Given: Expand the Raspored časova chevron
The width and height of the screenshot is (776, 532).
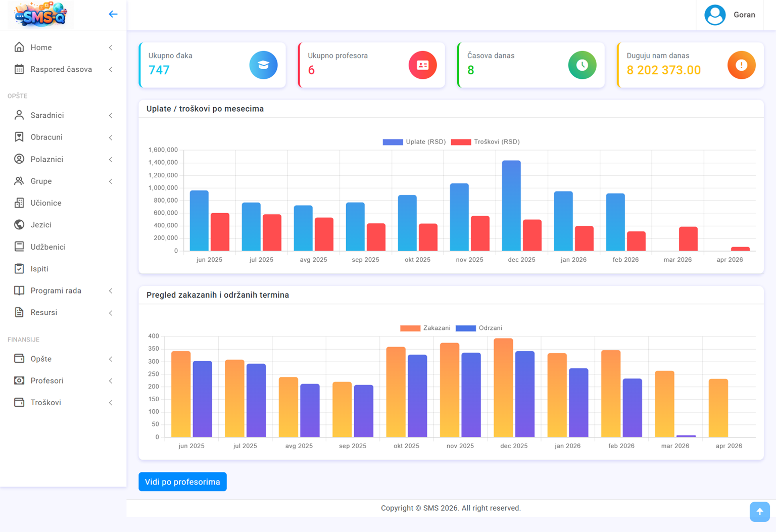Looking at the screenshot, I should (111, 69).
